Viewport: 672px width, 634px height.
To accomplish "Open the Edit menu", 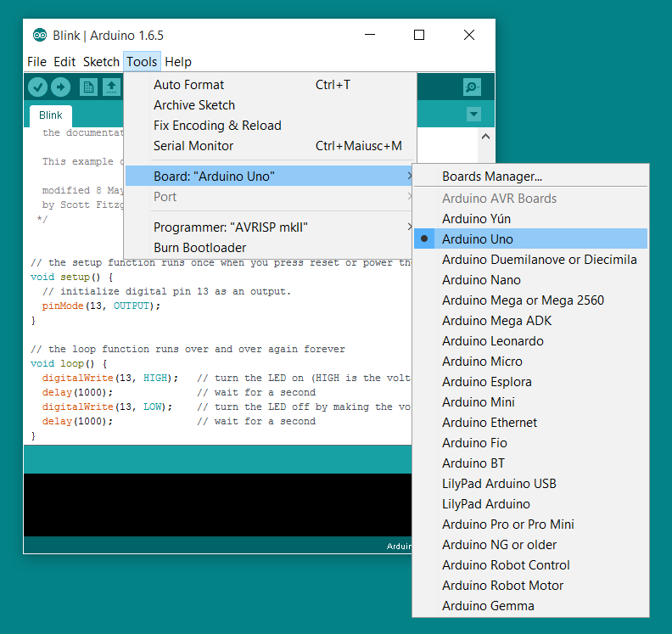I will pos(64,62).
